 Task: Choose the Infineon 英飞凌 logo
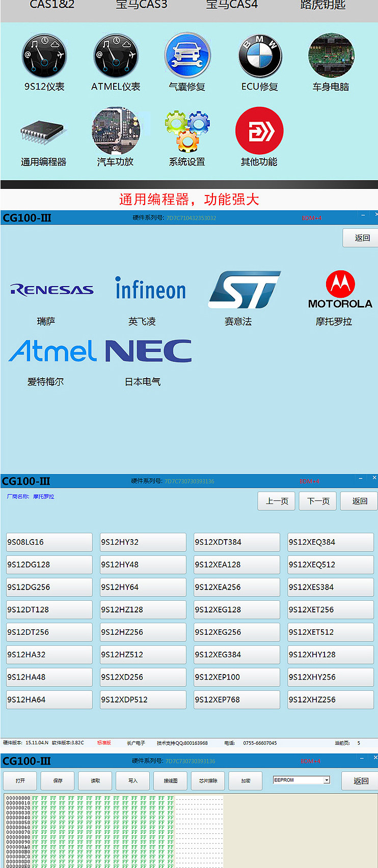[x=150, y=289]
